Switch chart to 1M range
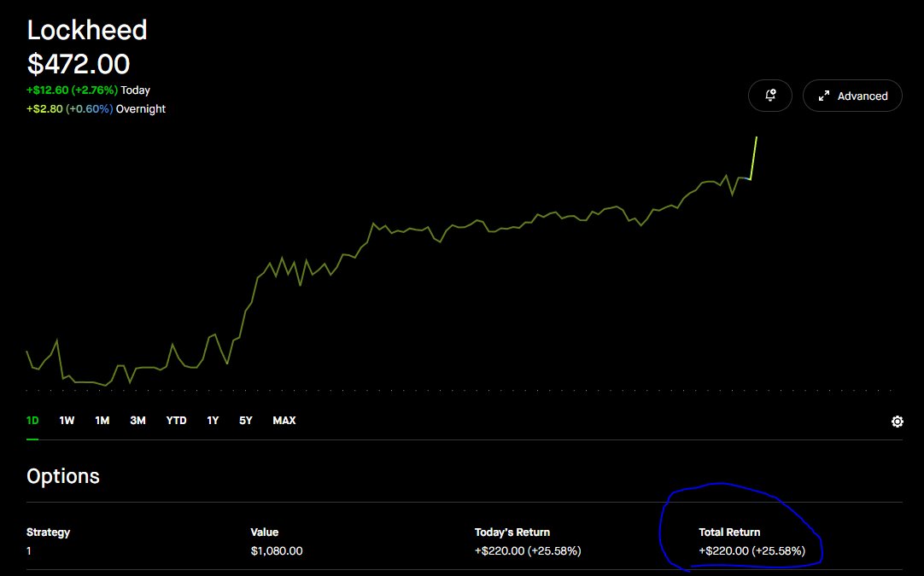Screen dimensions: 924x576 coord(102,421)
